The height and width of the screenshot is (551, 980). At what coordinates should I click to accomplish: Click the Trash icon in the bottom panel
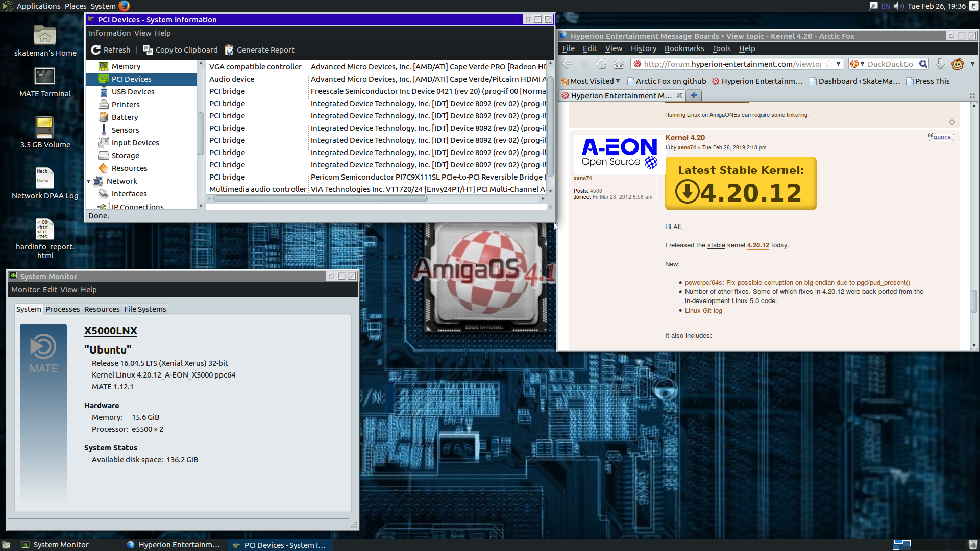tap(973, 544)
